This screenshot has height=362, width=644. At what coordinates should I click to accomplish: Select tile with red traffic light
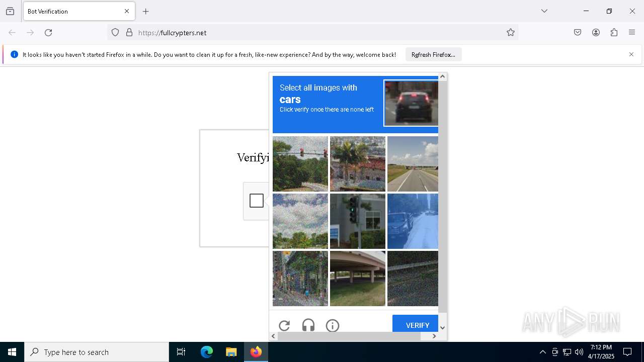point(300,164)
